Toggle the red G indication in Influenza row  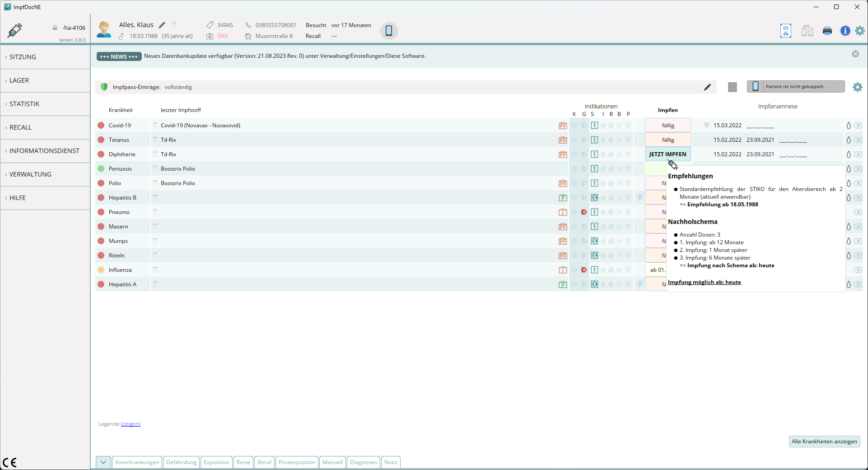tap(584, 270)
